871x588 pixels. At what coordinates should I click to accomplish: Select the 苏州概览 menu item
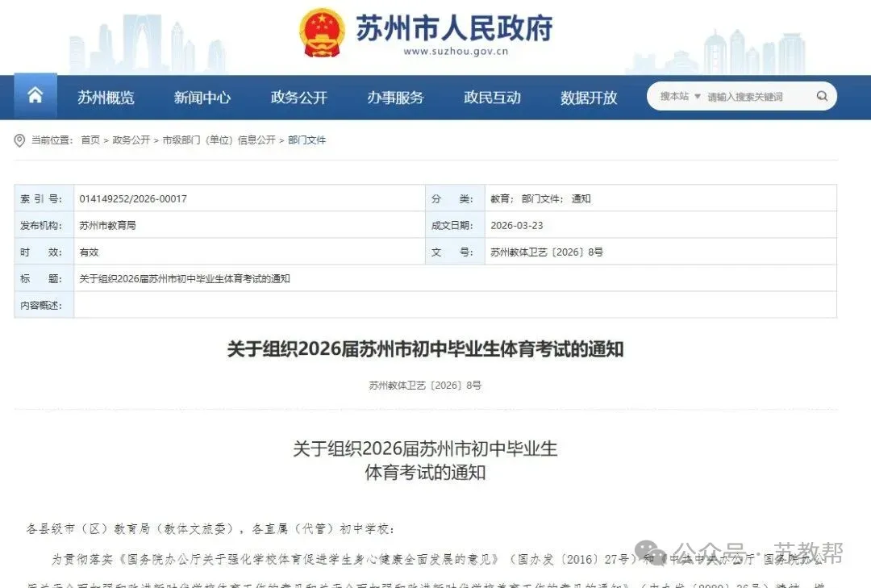tap(106, 98)
